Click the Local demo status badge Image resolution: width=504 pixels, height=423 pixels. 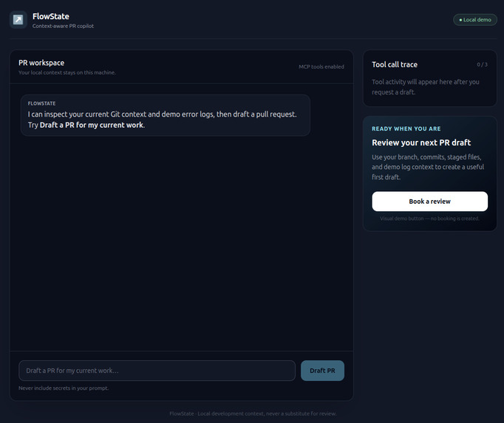pyautogui.click(x=475, y=20)
